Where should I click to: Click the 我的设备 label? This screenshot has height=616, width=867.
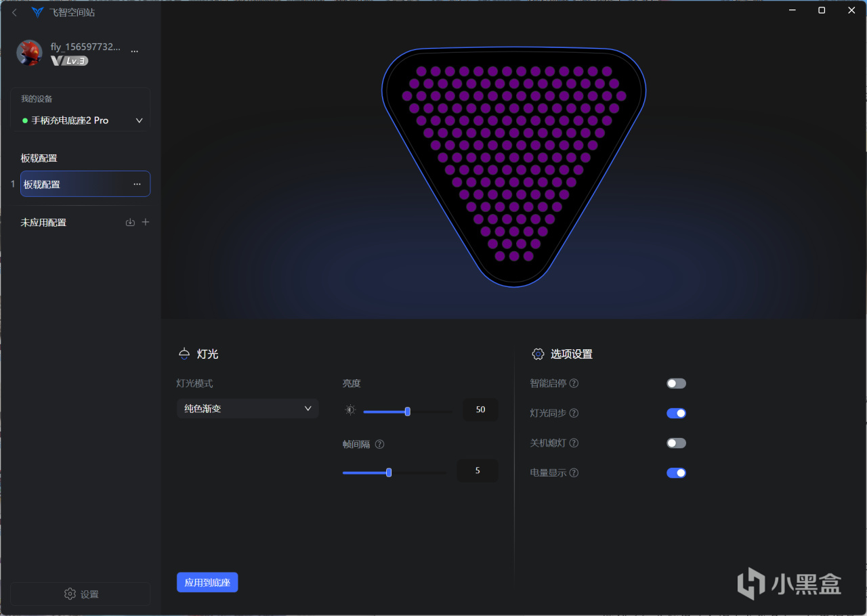click(x=37, y=99)
